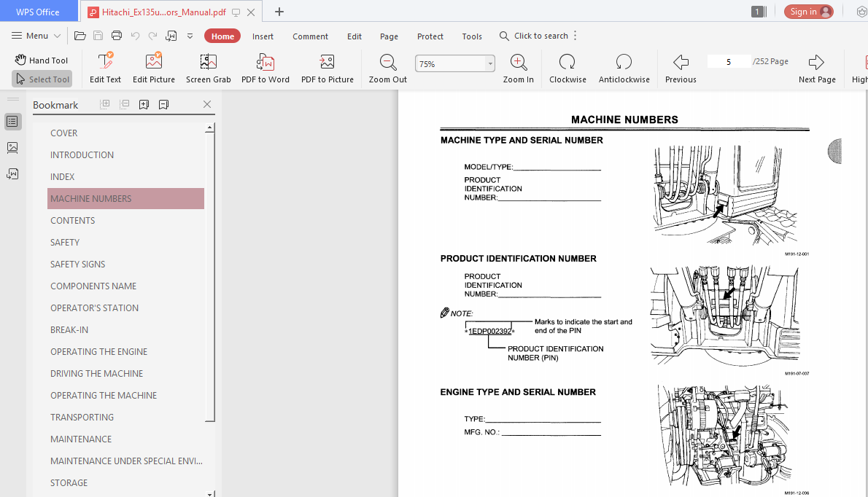868x497 pixels.
Task: Open the three-dot more options next to search
Action: tap(576, 36)
